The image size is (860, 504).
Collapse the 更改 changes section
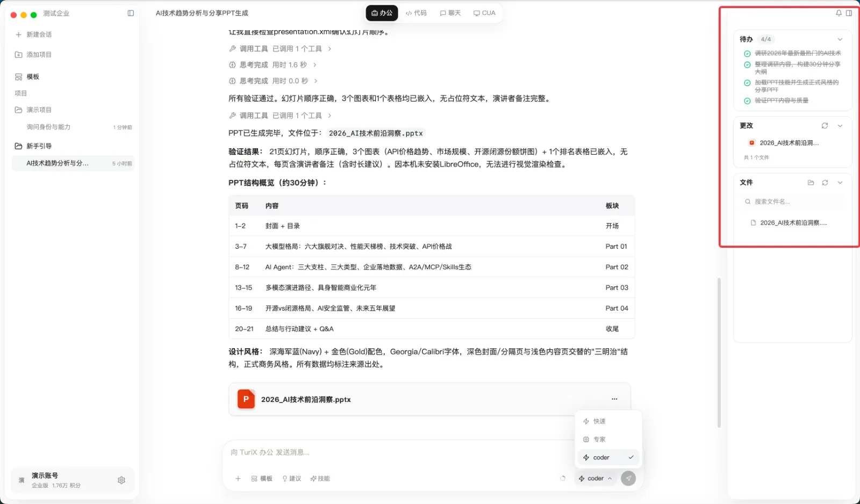click(x=840, y=126)
